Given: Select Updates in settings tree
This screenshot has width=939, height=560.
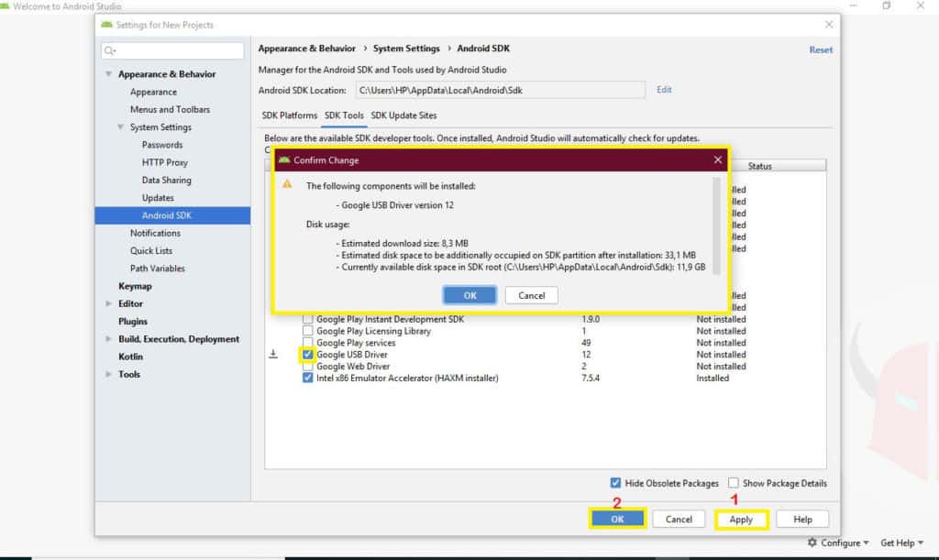Looking at the screenshot, I should click(x=158, y=198).
